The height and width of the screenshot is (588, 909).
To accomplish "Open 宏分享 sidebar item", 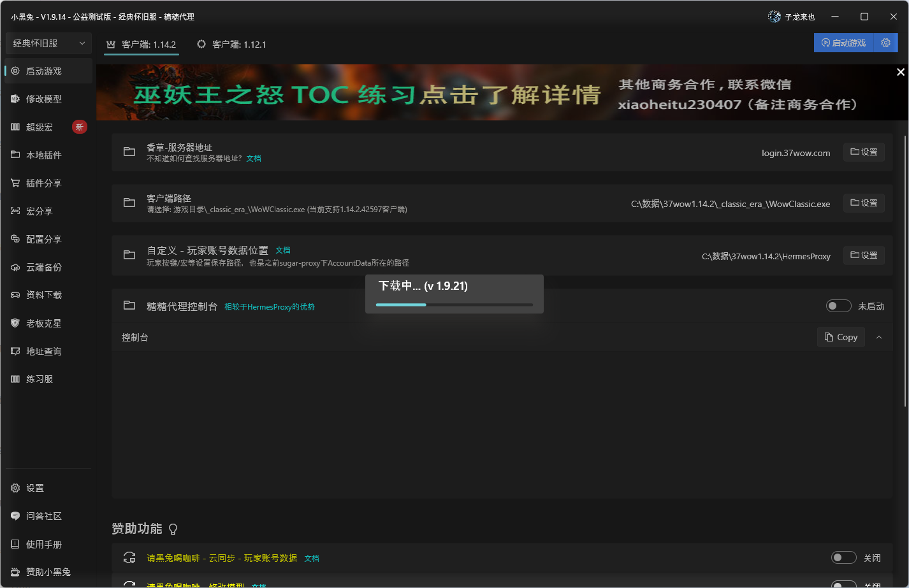I will [48, 212].
